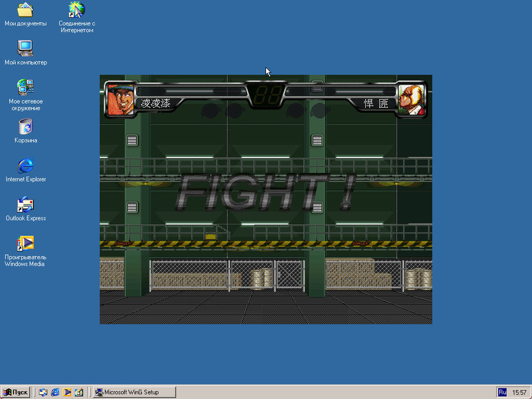Click right player portrait in game
This screenshot has width=532, height=399.
tap(411, 100)
